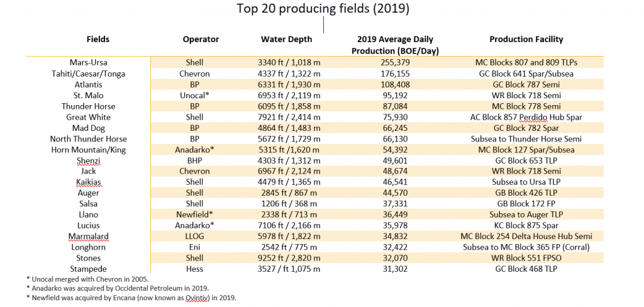The height and width of the screenshot is (307, 644).
Task: Select the Unocal* operator cell
Action: point(201,95)
